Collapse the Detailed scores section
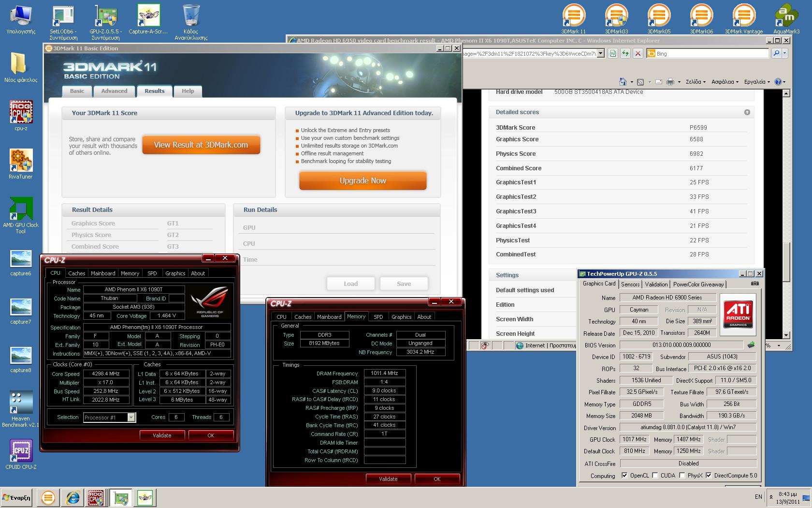 tap(747, 112)
